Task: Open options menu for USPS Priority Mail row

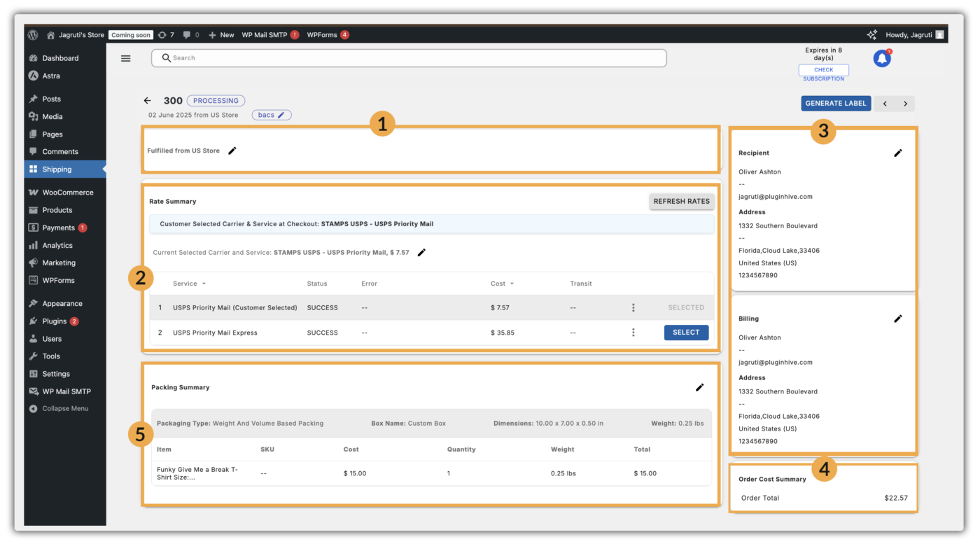Action: pos(633,308)
